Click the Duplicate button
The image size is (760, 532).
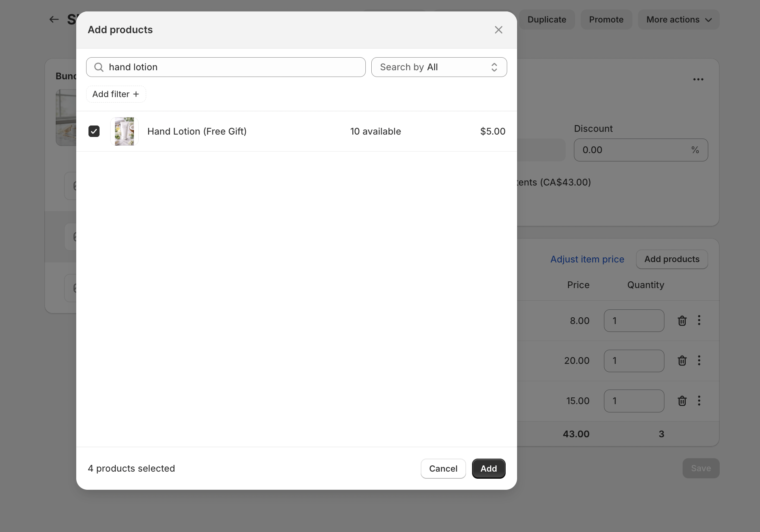(546, 20)
